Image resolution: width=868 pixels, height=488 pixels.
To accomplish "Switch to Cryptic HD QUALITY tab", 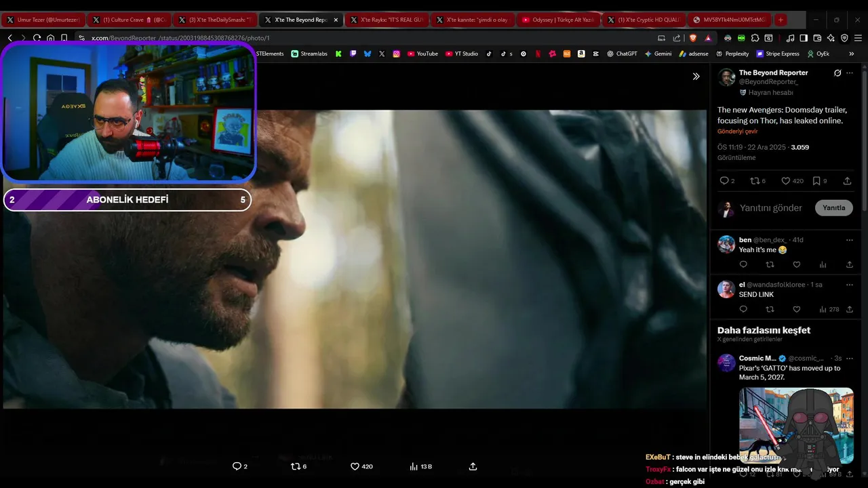I will (644, 20).
